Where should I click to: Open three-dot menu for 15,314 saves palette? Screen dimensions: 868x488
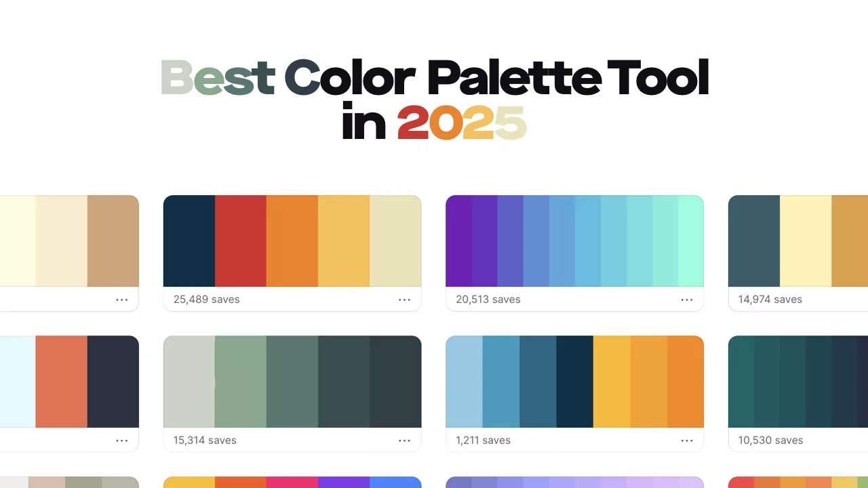[404, 441]
